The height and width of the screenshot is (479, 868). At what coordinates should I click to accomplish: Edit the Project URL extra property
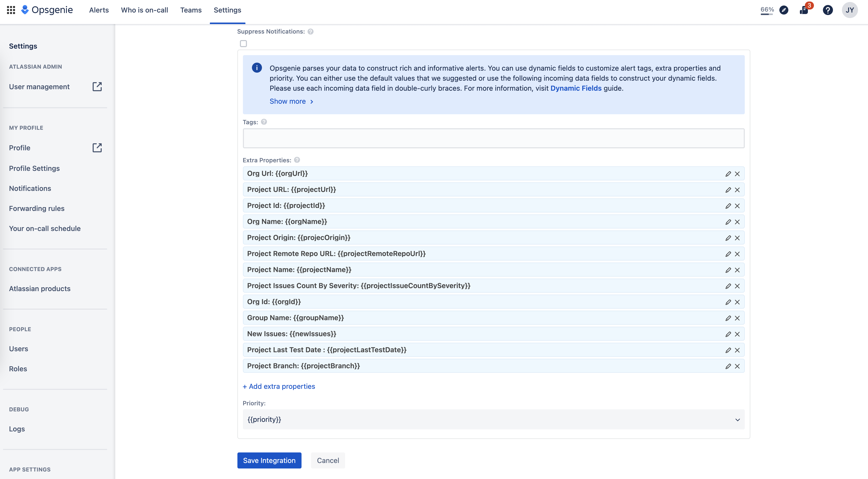(x=728, y=190)
